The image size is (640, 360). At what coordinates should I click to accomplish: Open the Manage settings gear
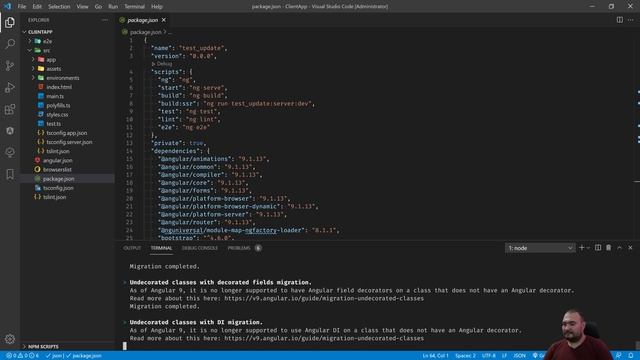[x=10, y=339]
